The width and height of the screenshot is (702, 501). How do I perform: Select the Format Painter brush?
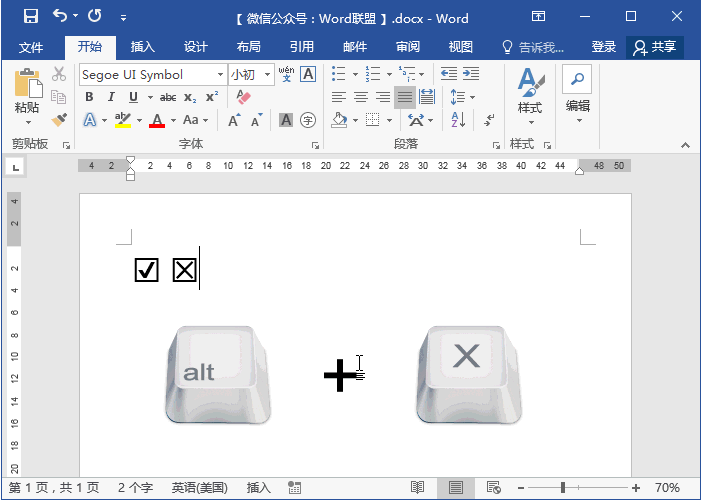pyautogui.click(x=59, y=120)
